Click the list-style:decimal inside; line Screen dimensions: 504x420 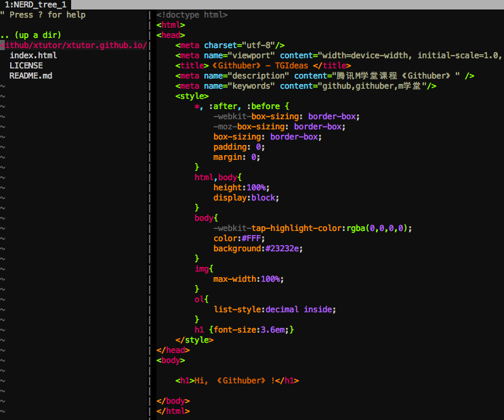[275, 310]
